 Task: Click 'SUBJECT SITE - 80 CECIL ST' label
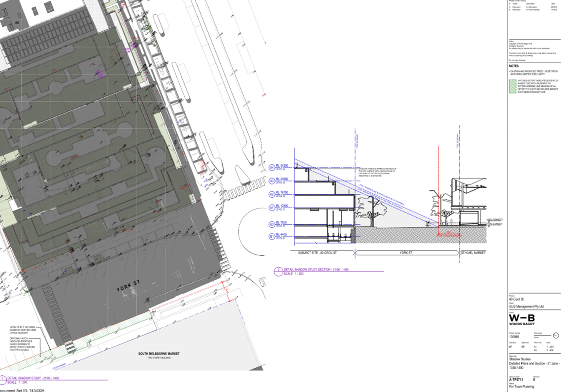point(317,253)
